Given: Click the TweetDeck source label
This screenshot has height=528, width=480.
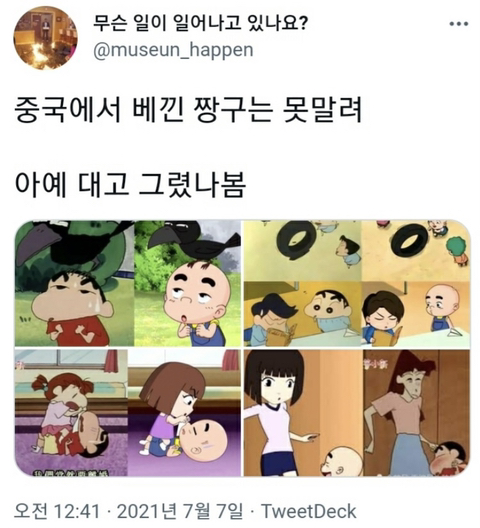Looking at the screenshot, I should point(309,511).
